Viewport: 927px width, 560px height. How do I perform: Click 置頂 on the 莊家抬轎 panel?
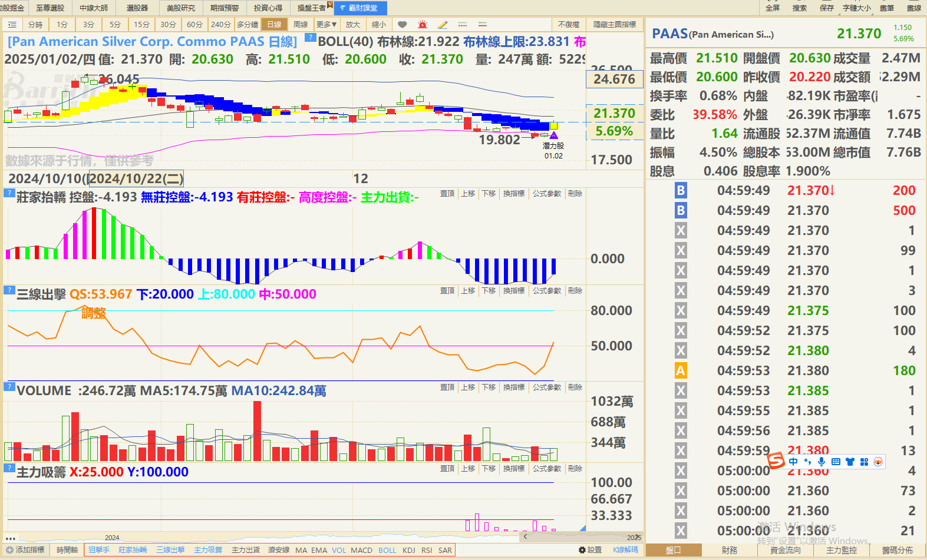tap(447, 193)
